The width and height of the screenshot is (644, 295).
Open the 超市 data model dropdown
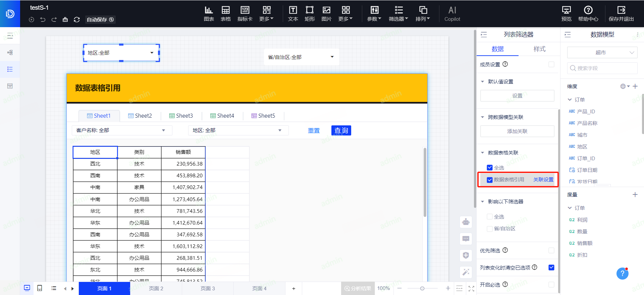tap(602, 53)
